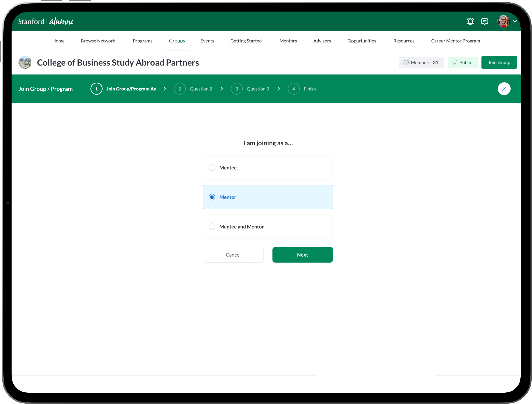Select the Mentor radio option
532x404 pixels.
point(212,197)
